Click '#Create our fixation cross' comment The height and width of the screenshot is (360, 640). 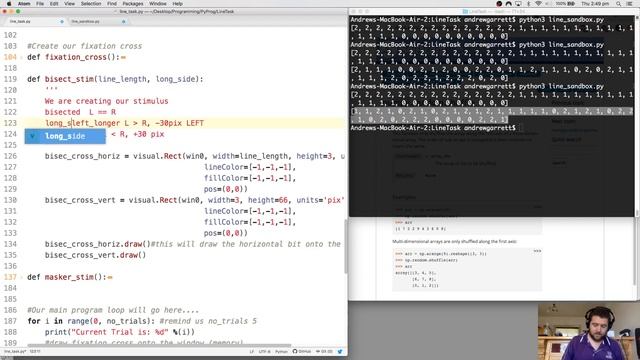pyautogui.click(x=84, y=46)
